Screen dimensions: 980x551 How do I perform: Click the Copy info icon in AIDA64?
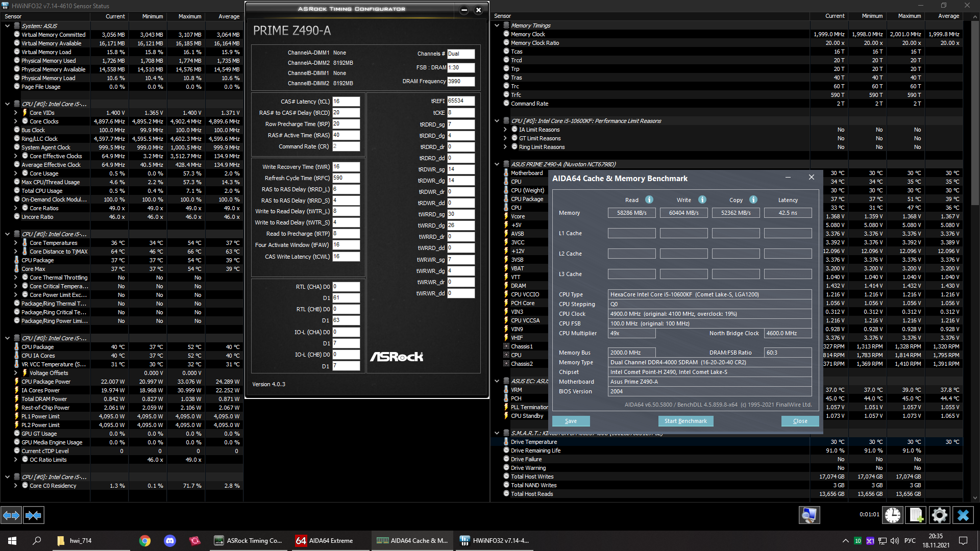(753, 199)
